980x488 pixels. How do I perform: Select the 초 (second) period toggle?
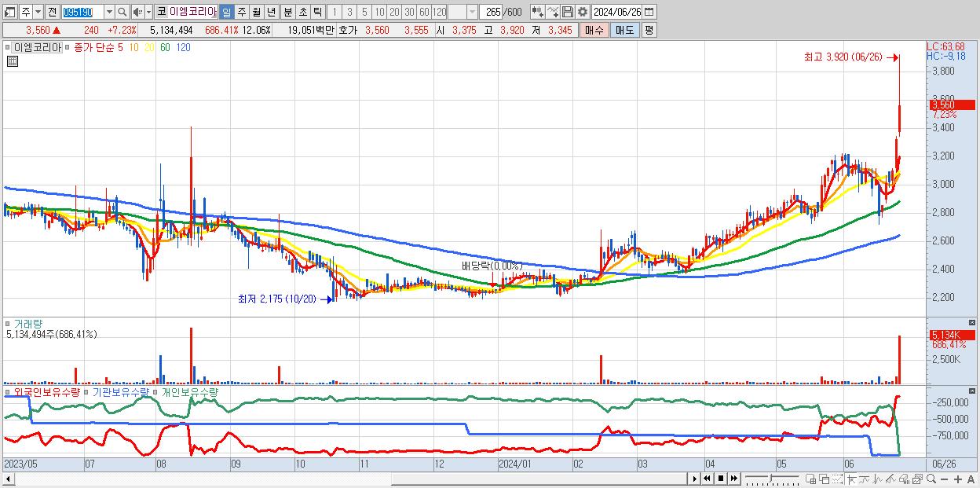(302, 12)
